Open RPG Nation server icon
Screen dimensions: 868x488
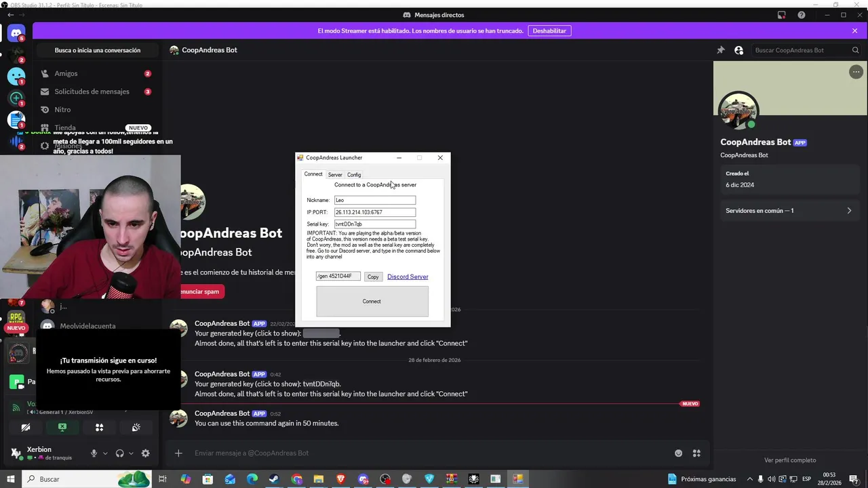(x=16, y=316)
